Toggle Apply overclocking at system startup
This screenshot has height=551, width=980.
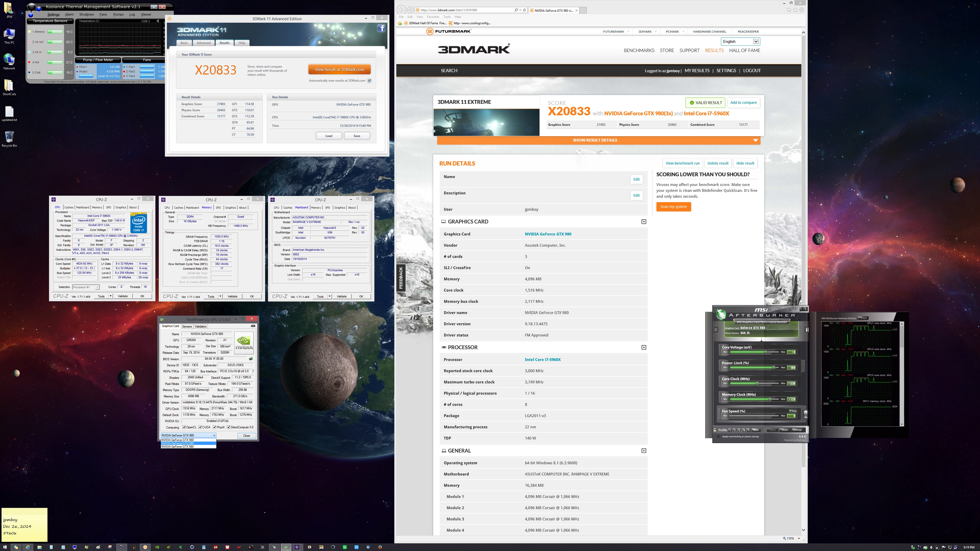(718, 436)
